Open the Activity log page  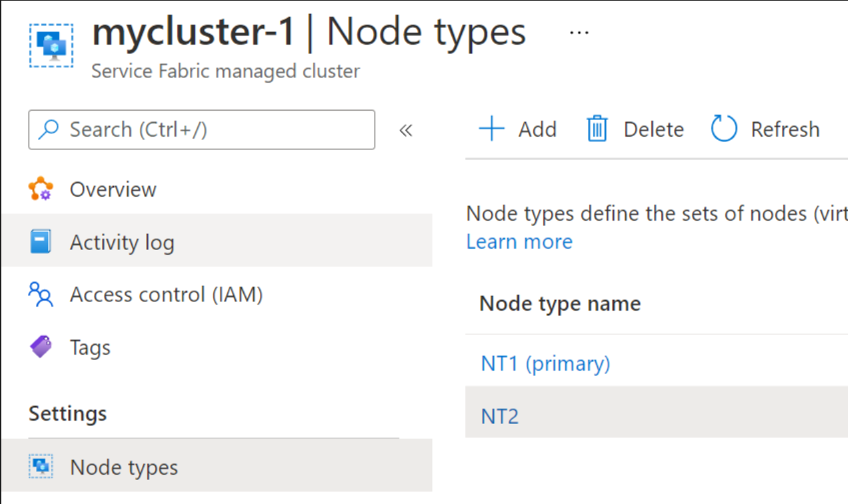point(122,241)
